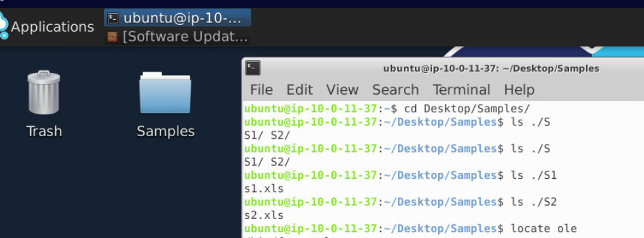This screenshot has width=644, height=238.
Task: Click the 'locate ole' command text
Action: tap(544, 229)
